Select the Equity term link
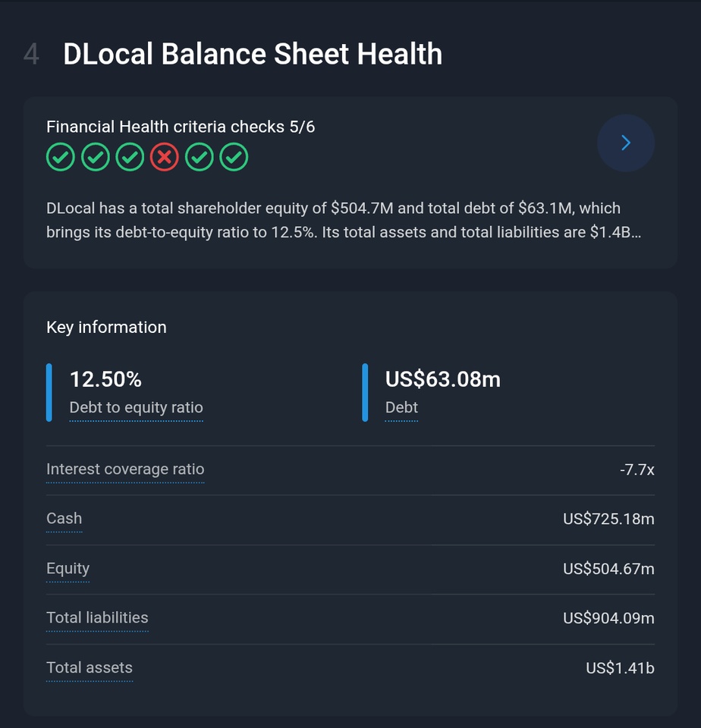Image resolution: width=701 pixels, height=728 pixels. coord(68,569)
